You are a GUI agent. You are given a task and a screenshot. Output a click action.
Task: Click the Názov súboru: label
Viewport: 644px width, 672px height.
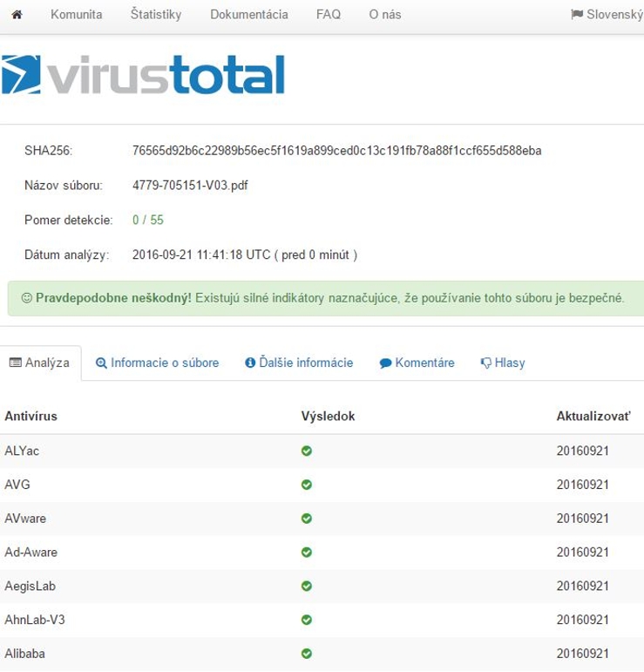pyautogui.click(x=64, y=186)
